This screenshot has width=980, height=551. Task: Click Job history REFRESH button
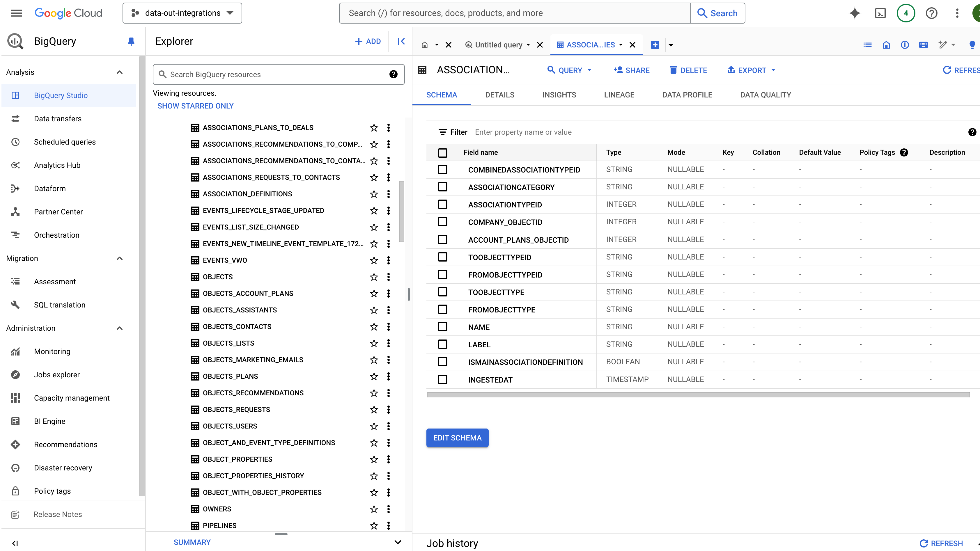(x=941, y=543)
